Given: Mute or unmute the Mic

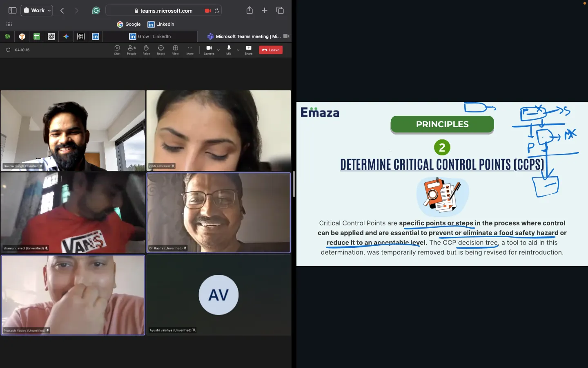Looking at the screenshot, I should coord(229,50).
